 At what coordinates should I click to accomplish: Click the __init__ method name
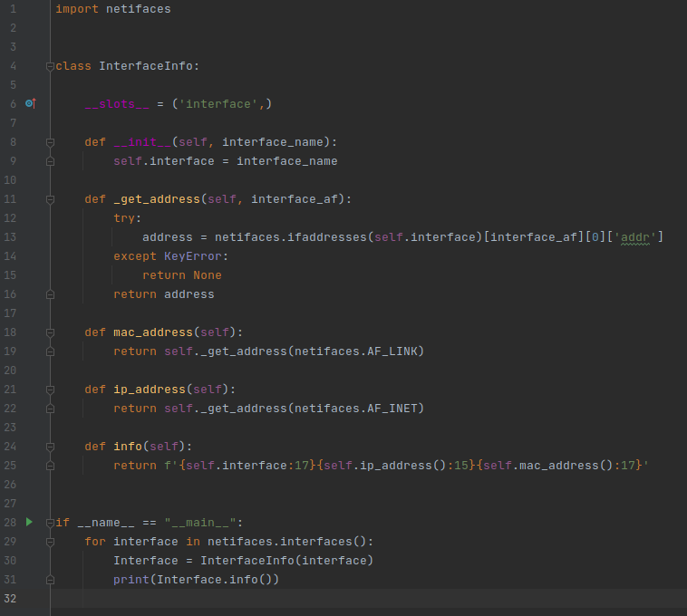pyautogui.click(x=142, y=142)
